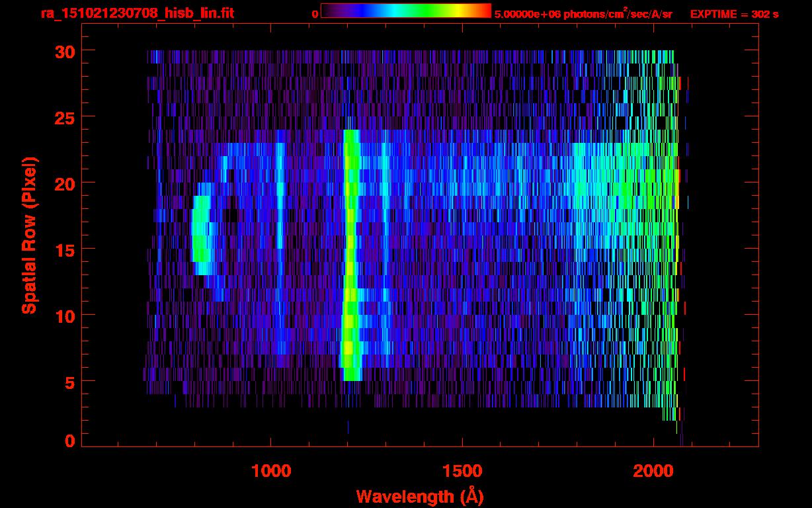Click the x-axis tick label 2000
The height and width of the screenshot is (508, 812).
click(653, 470)
